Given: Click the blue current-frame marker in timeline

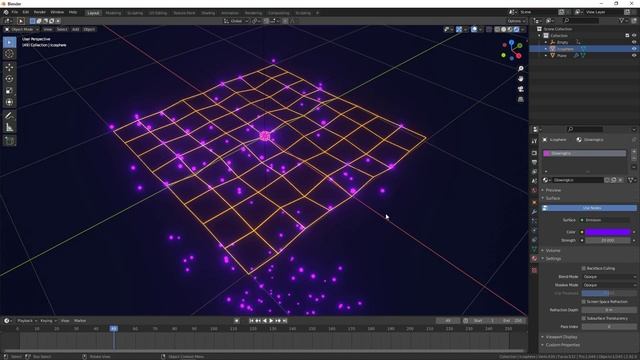Looking at the screenshot, I should pos(114,329).
